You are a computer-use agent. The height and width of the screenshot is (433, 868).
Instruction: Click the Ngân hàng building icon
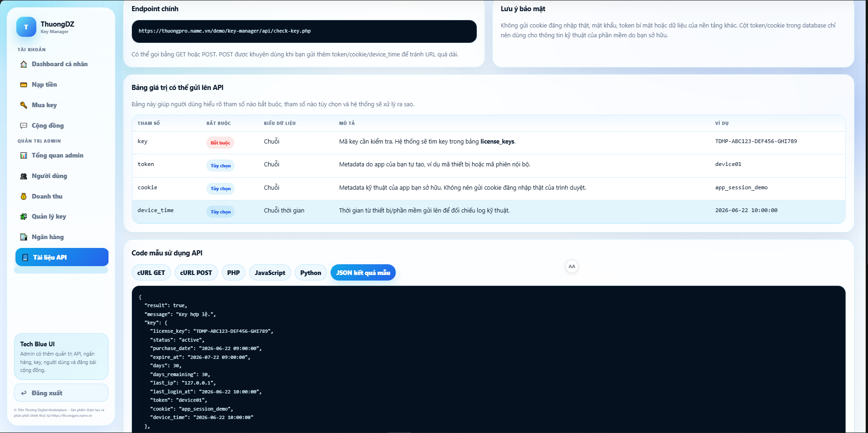coord(24,237)
